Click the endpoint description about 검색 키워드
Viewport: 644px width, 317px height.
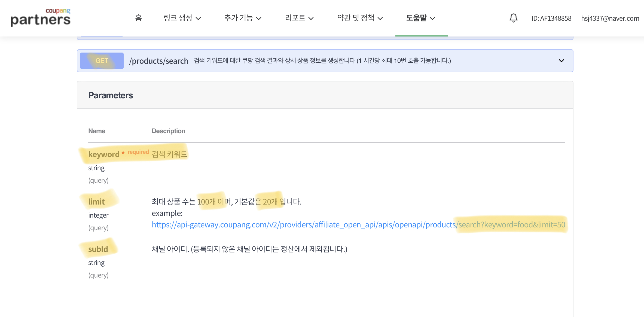click(x=322, y=60)
